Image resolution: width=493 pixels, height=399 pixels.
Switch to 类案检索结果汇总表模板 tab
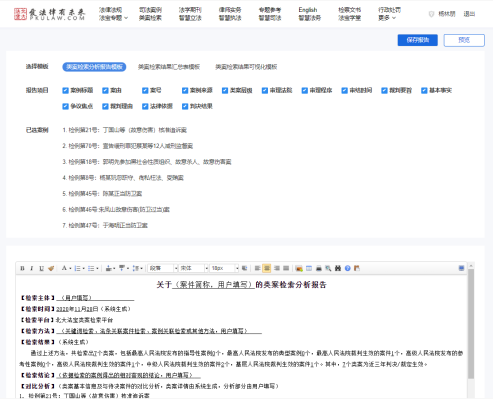(169, 67)
